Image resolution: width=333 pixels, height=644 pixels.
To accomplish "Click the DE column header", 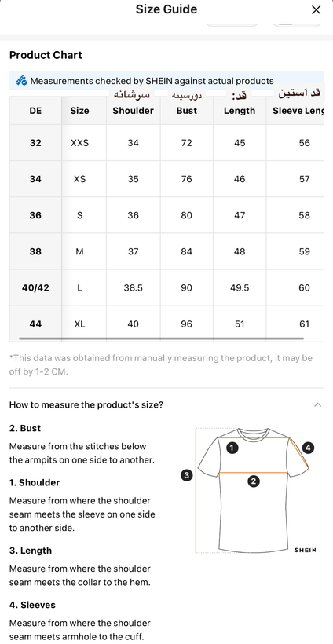I will click(x=35, y=111).
